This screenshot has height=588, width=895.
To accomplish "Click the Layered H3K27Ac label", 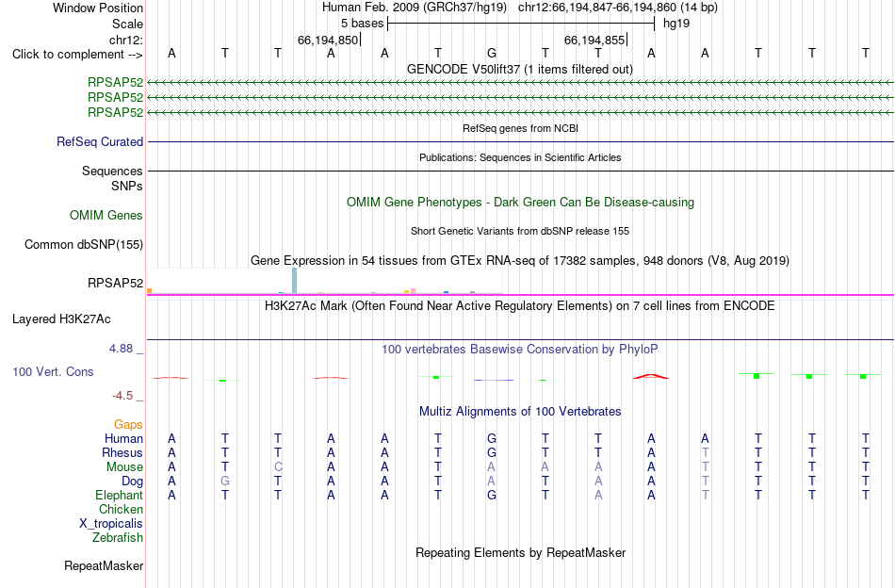I will pos(61,319).
